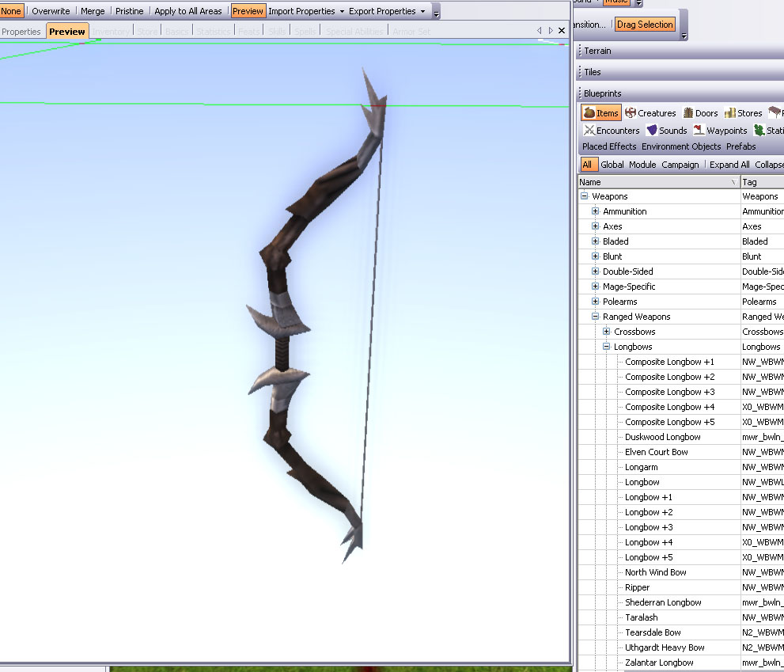The width and height of the screenshot is (784, 672).
Task: Open the Creatures blueprint category
Action: coord(650,113)
